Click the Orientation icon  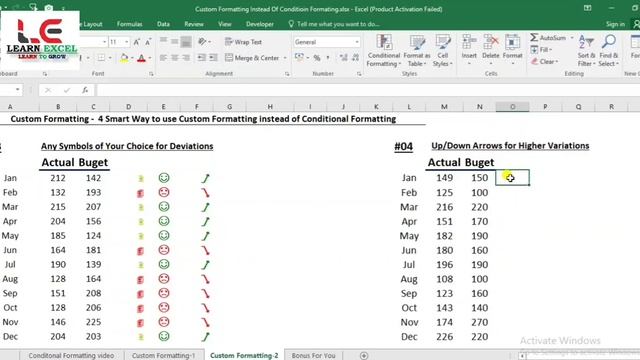(x=202, y=41)
